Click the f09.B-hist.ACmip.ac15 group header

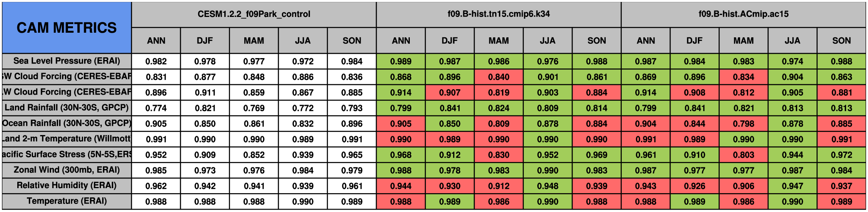743,14
